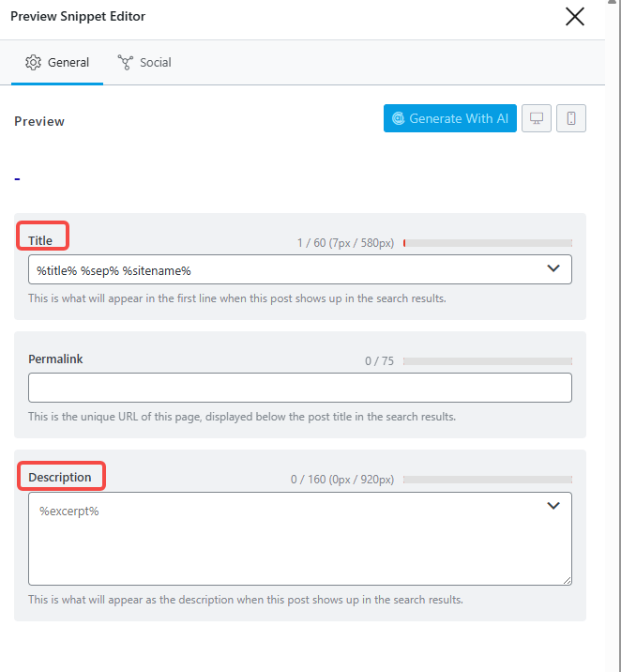Expand the Title variables dropdown arrow
The width and height of the screenshot is (621, 672).
(553, 269)
